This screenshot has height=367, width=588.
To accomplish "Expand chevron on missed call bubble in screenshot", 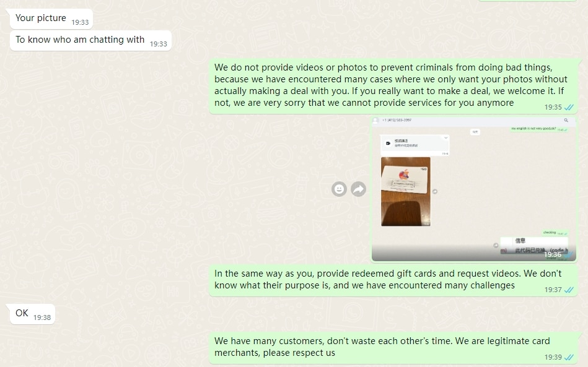I will (445, 138).
